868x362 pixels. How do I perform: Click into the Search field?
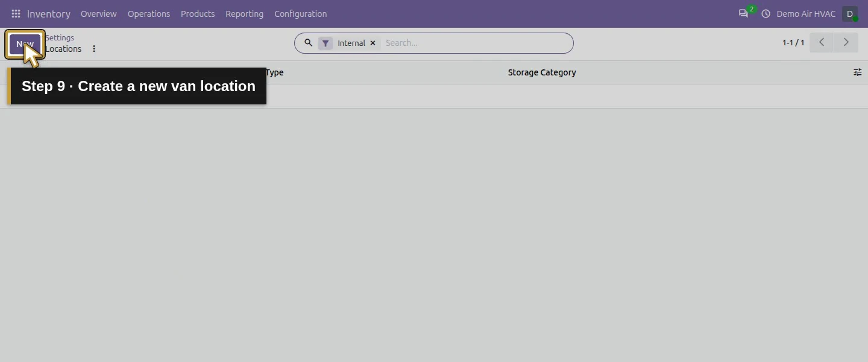coord(476,43)
